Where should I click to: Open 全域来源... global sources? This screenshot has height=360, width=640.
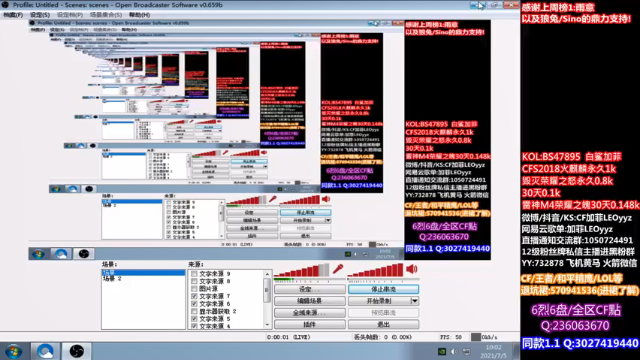[x=310, y=313]
